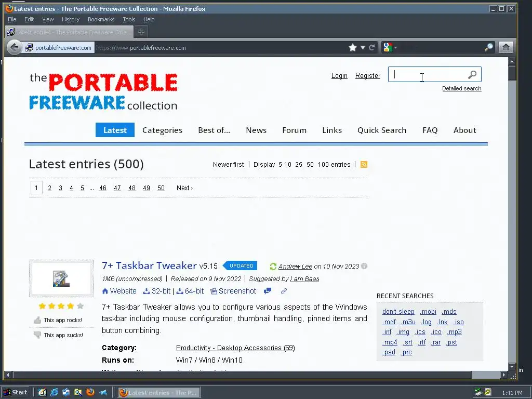532x399 pixels.
Task: Reload the page with the refresh icon
Action: [x=372, y=47]
